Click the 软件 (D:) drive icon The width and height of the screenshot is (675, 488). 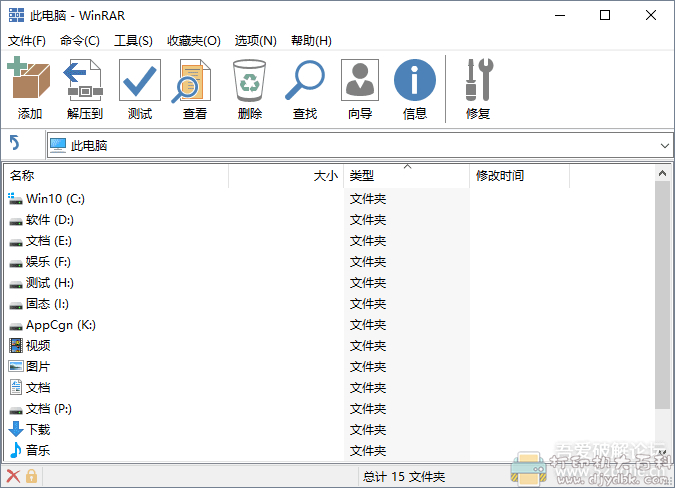coord(16,221)
